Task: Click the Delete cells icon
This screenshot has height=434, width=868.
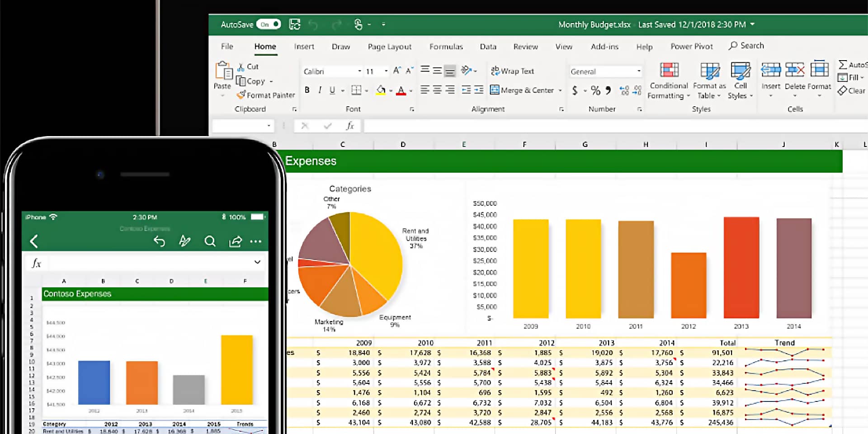Action: click(x=794, y=71)
